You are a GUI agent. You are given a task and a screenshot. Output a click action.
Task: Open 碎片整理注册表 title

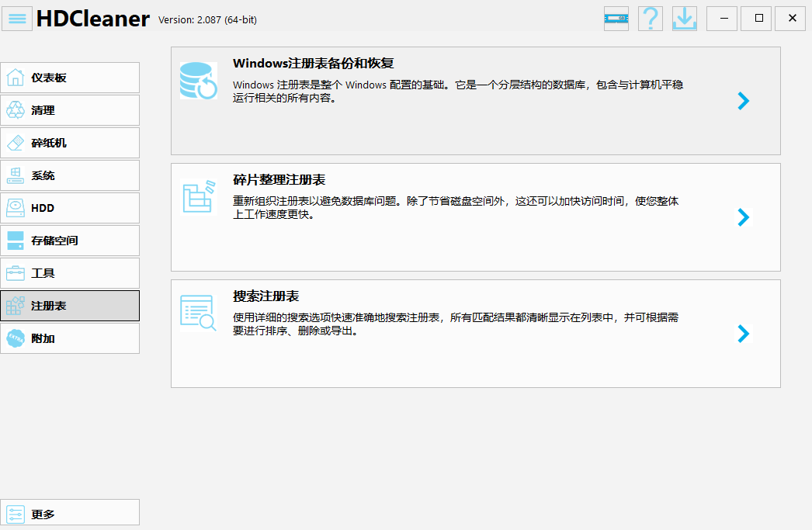pos(279,179)
